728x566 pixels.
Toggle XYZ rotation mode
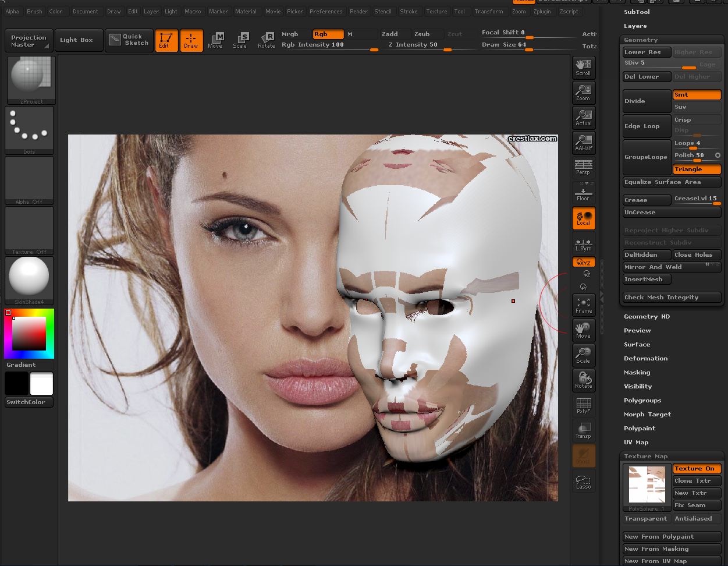(584, 263)
